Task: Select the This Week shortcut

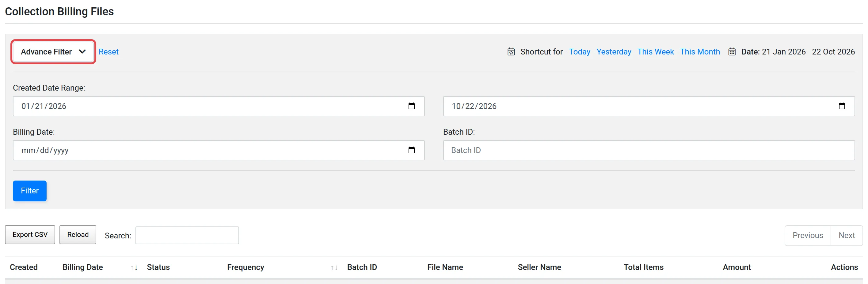Action: coord(655,52)
